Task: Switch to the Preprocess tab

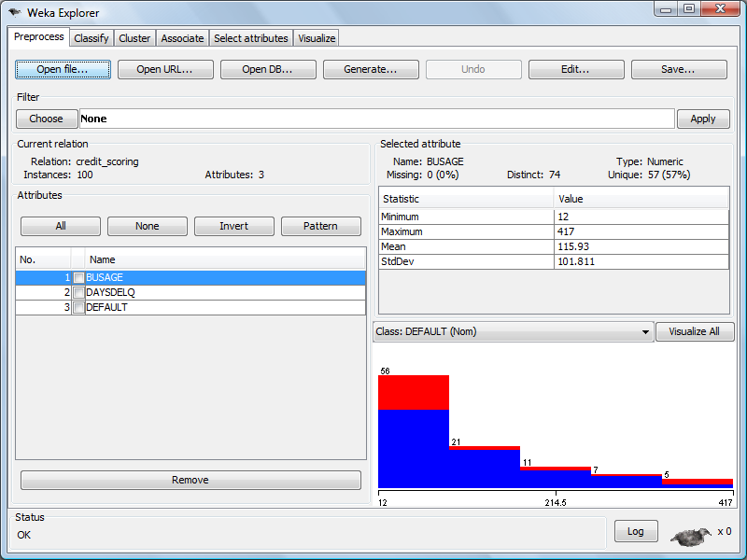Action: pyautogui.click(x=38, y=36)
